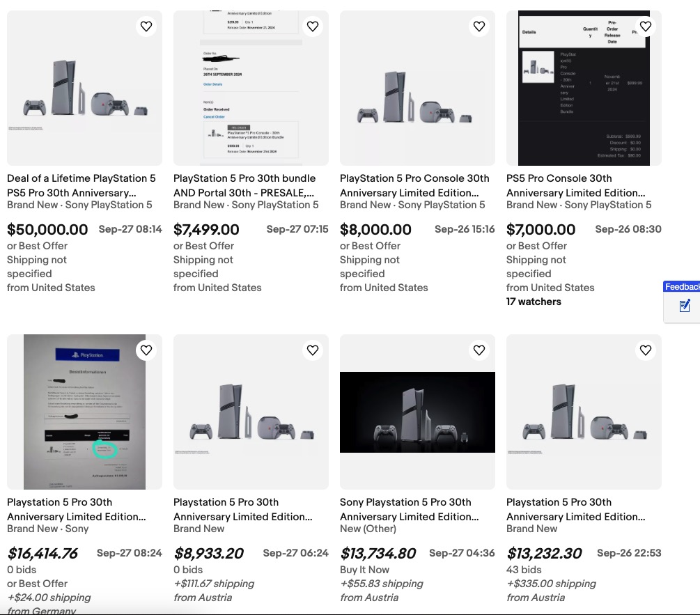Image resolution: width=700 pixels, height=615 pixels.
Task: Click the $8,000.00 price
Action: pos(375,229)
